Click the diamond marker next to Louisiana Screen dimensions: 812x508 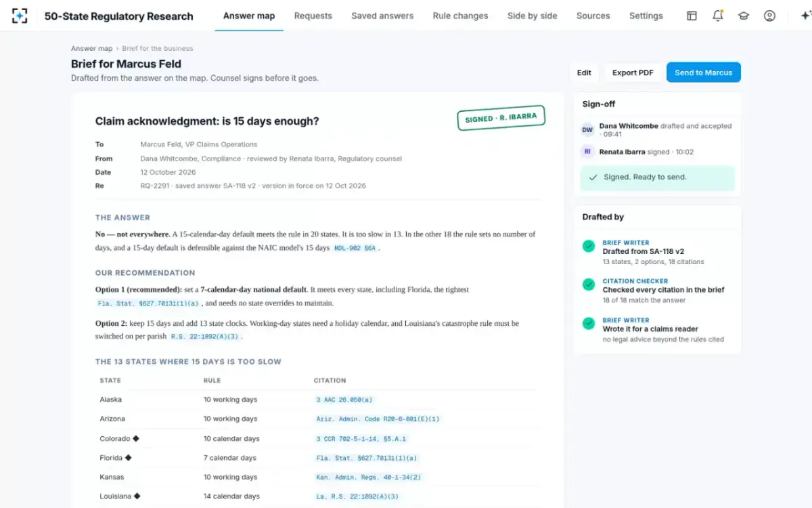pyautogui.click(x=137, y=496)
